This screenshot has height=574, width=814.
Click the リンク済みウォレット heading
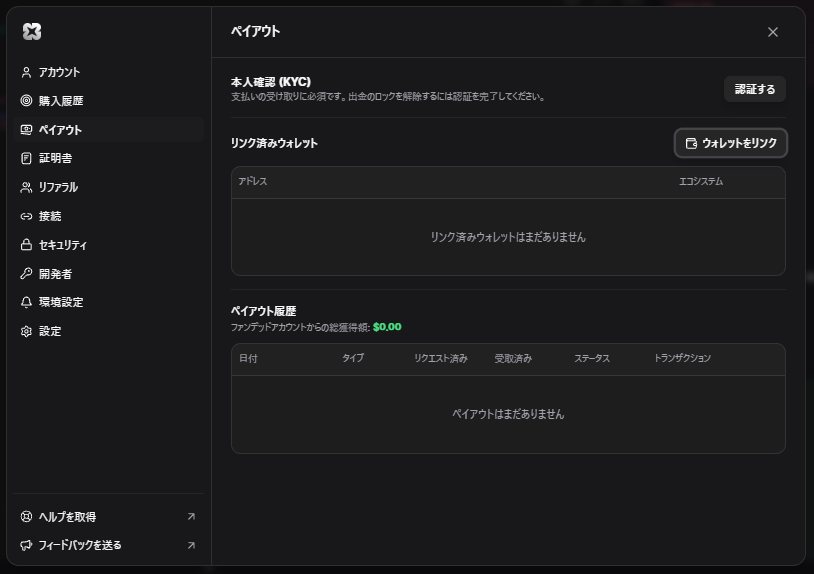274,143
